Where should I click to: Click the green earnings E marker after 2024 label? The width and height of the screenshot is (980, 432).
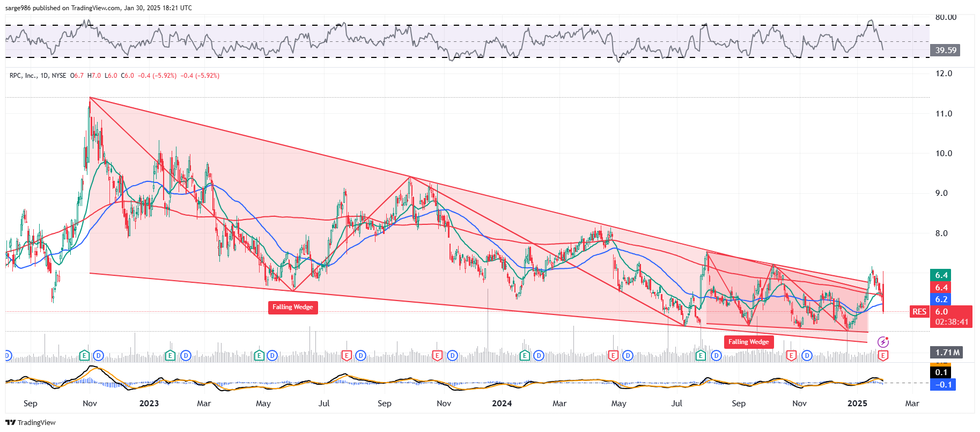525,355
